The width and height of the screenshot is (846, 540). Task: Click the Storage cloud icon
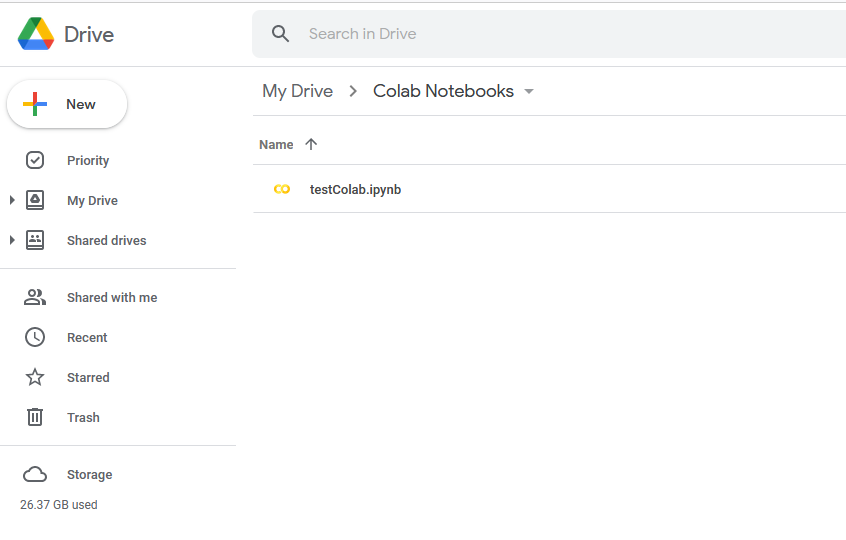pyautogui.click(x=35, y=474)
